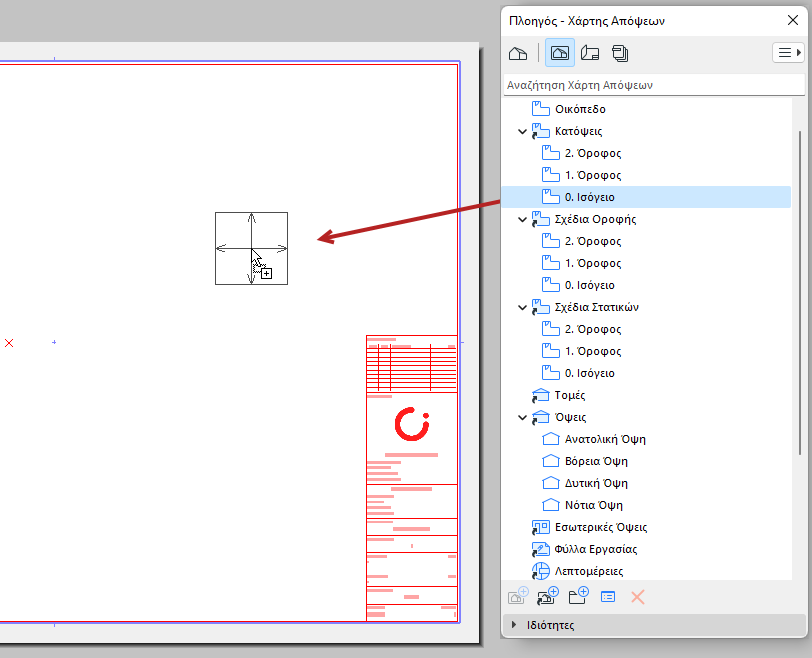Viewport: 812px width, 658px height.
Task: Open the Layout Book tab icon
Action: [x=590, y=53]
